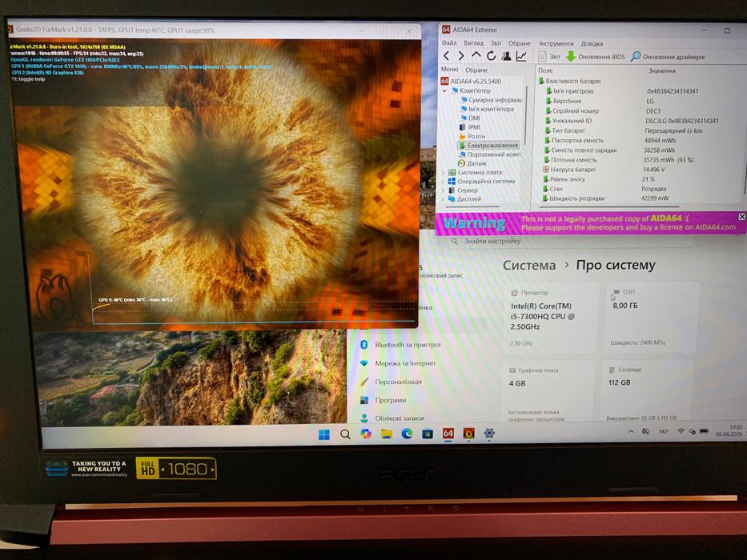The image size is (747, 560).
Task: Click AIDA64 forward arrow button
Action: (460, 56)
